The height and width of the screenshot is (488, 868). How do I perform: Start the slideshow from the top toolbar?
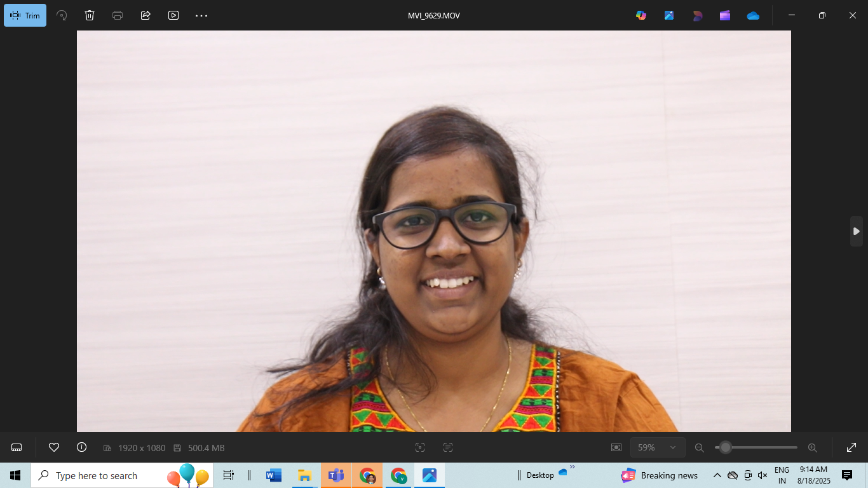(x=173, y=15)
